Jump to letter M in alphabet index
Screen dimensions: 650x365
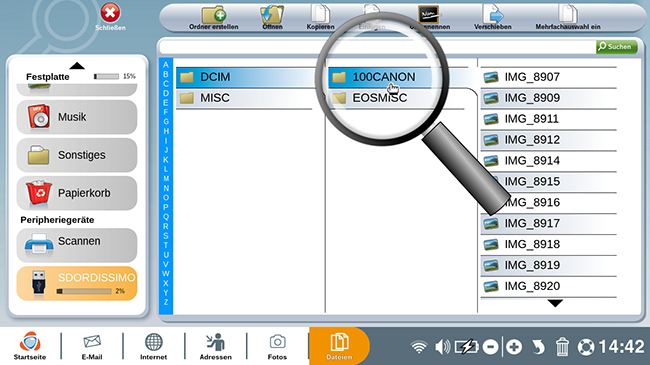(x=166, y=179)
